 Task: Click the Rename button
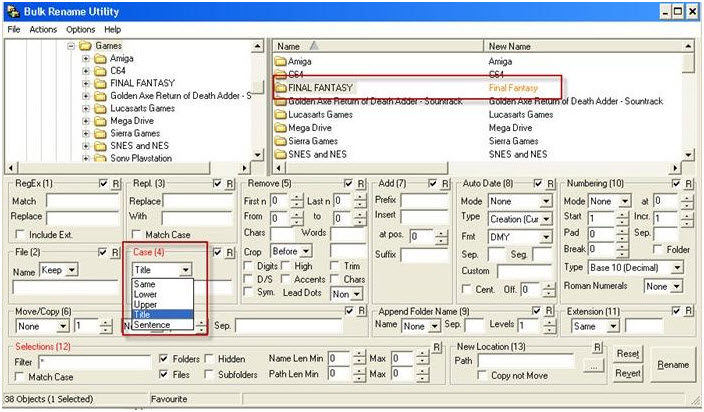pos(673,365)
